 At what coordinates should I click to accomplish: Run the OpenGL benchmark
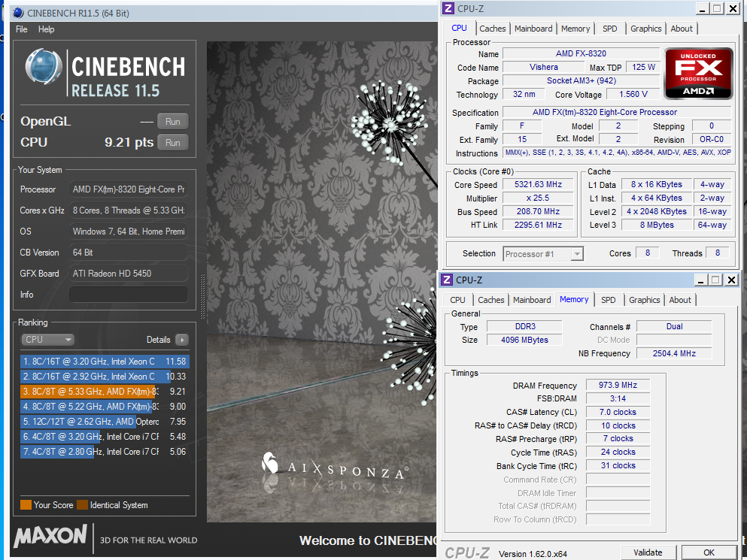pyautogui.click(x=172, y=122)
